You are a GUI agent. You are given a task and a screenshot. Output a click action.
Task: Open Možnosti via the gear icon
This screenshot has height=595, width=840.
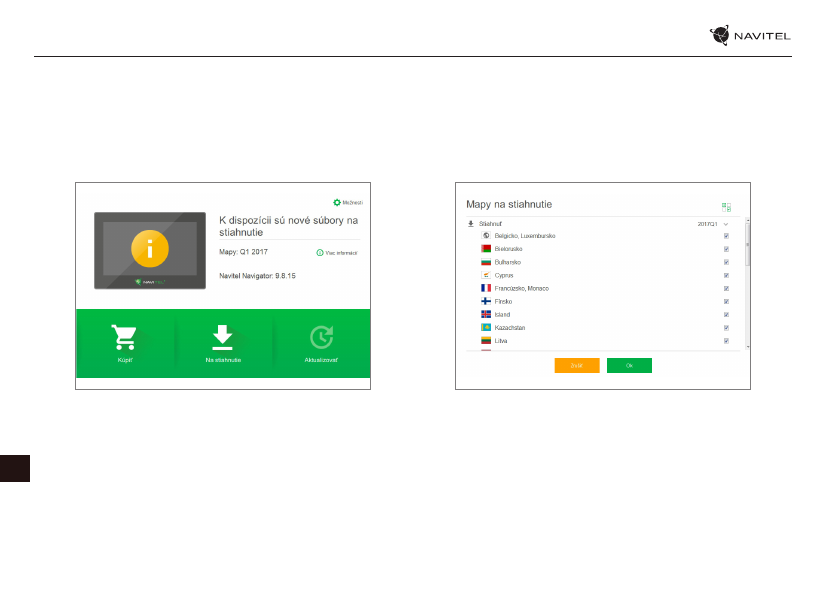coord(337,202)
